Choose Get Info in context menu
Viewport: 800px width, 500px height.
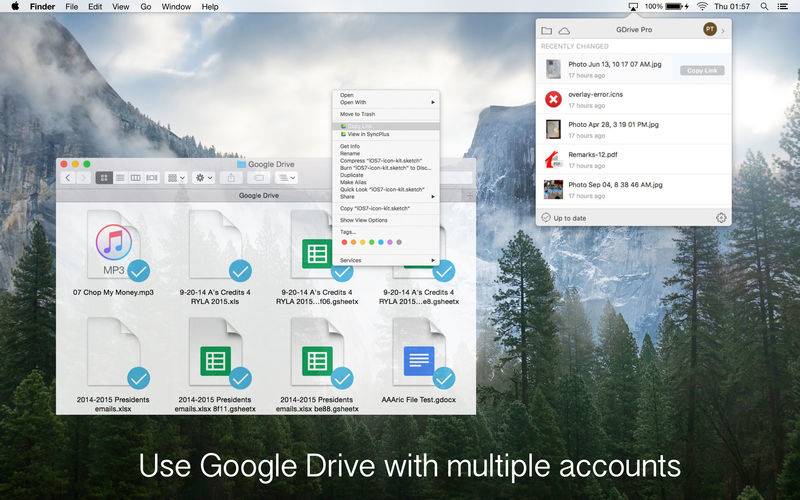tap(385, 146)
